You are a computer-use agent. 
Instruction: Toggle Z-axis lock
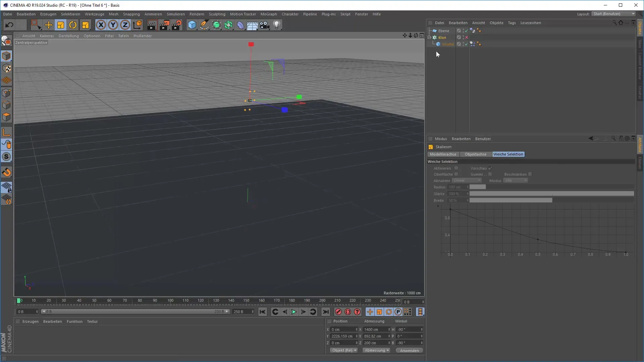click(x=125, y=25)
